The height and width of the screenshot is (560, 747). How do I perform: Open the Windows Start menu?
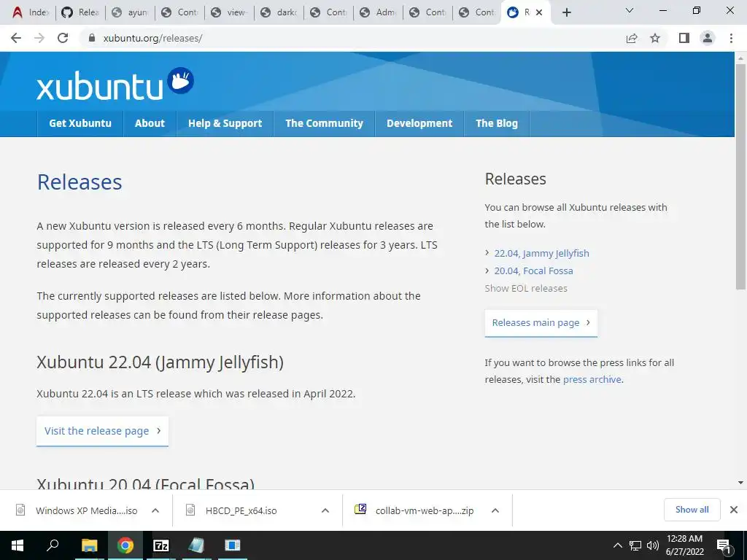pos(18,545)
